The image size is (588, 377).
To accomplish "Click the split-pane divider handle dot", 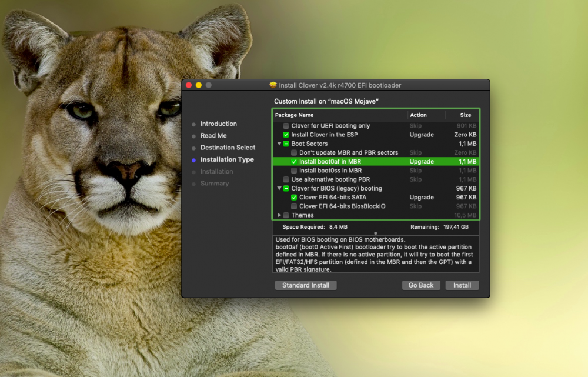I will tap(375, 233).
